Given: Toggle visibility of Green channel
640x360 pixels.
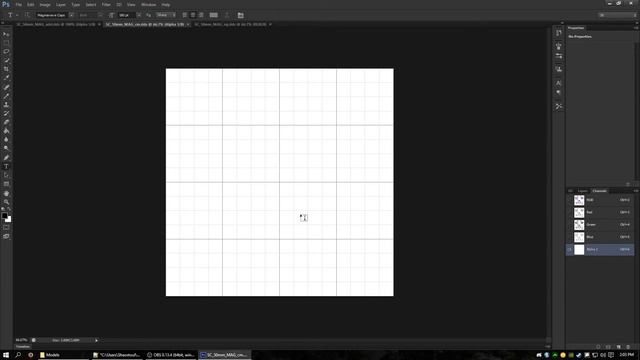Looking at the screenshot, I should click(570, 224).
